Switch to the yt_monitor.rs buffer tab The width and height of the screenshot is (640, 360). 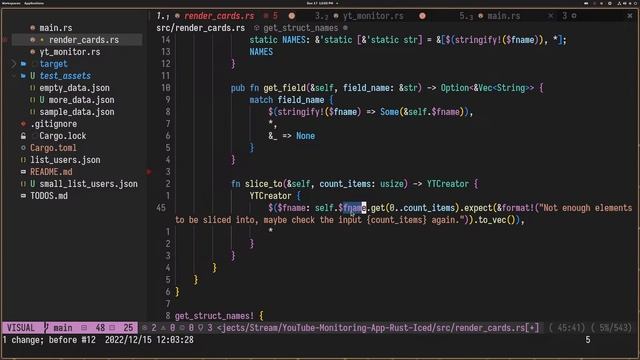tap(373, 16)
